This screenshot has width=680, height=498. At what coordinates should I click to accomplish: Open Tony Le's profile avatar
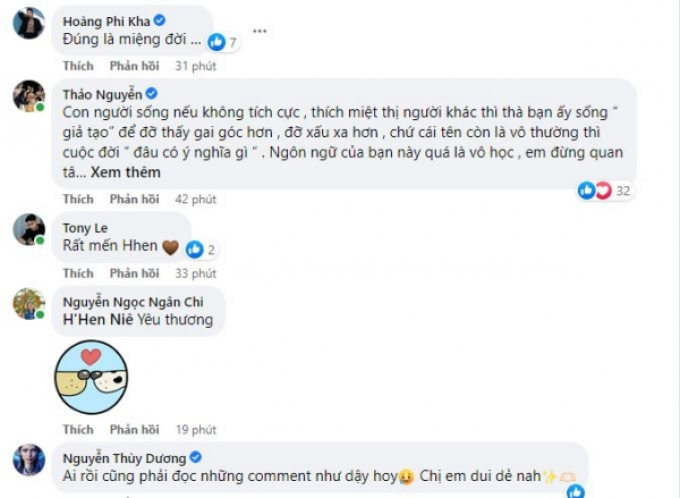click(29, 229)
